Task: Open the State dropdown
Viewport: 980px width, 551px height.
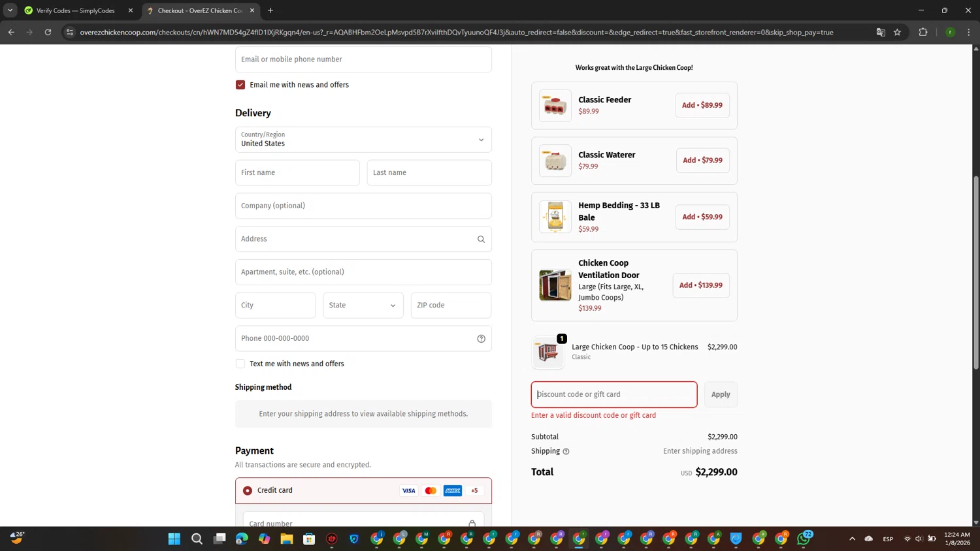Action: [363, 305]
